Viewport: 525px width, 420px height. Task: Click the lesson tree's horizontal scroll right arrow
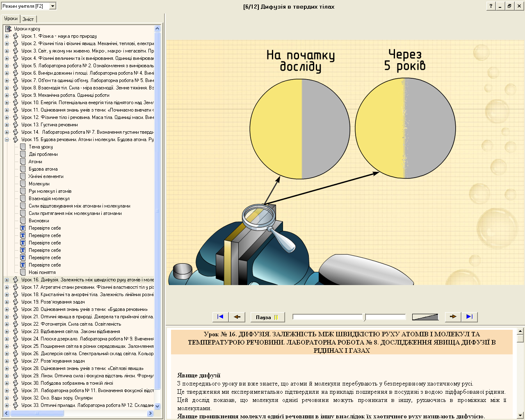(x=151, y=413)
